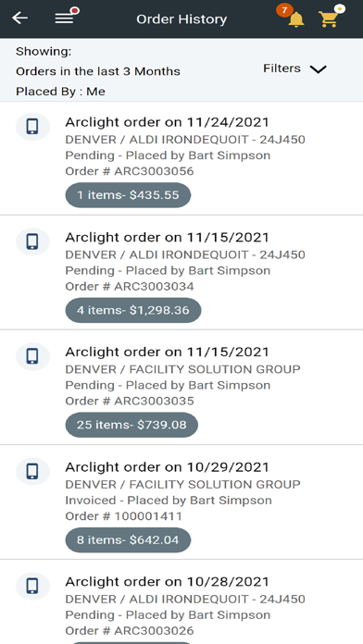Open Arclight order on 10/29/2021 title

pos(167,467)
